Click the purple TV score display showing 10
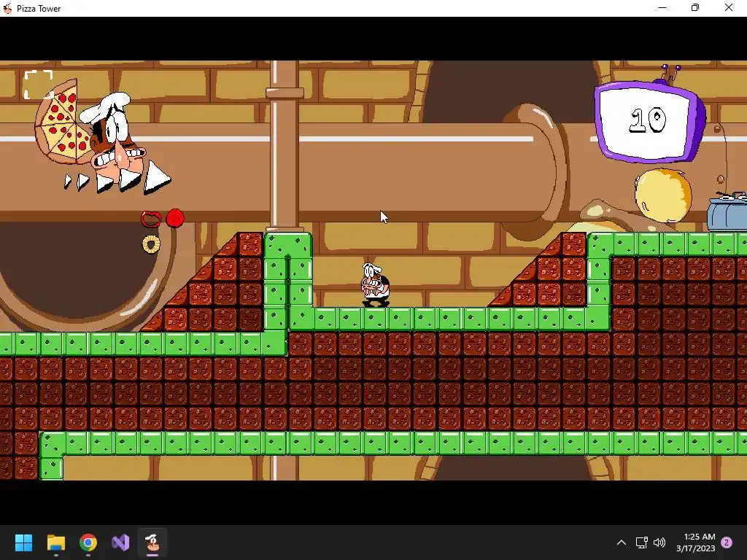747x560 pixels. click(x=650, y=122)
